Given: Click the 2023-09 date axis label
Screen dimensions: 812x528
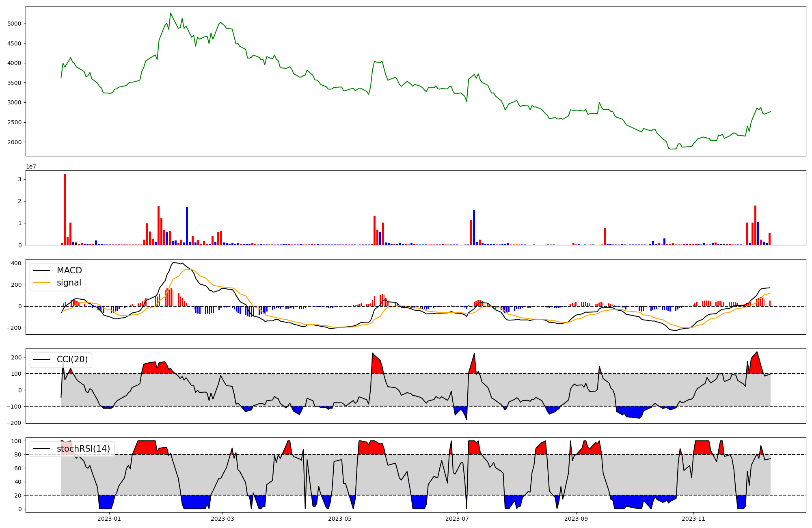Looking at the screenshot, I should coord(576,519).
